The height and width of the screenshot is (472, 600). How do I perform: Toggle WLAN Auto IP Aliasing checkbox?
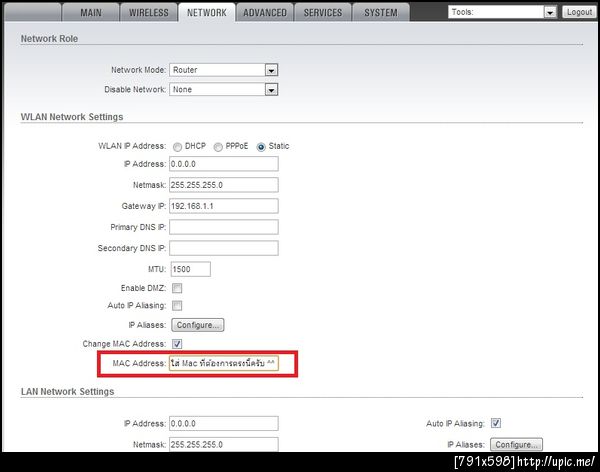(x=177, y=306)
